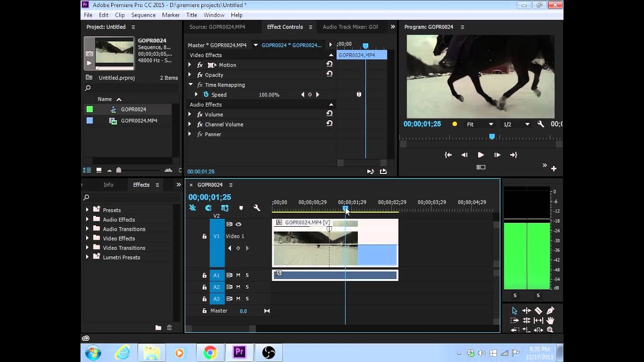Open the panel overflow chevrons beside Audio Track Mixer
Image resolution: width=644 pixels, height=362 pixels.
(x=393, y=27)
